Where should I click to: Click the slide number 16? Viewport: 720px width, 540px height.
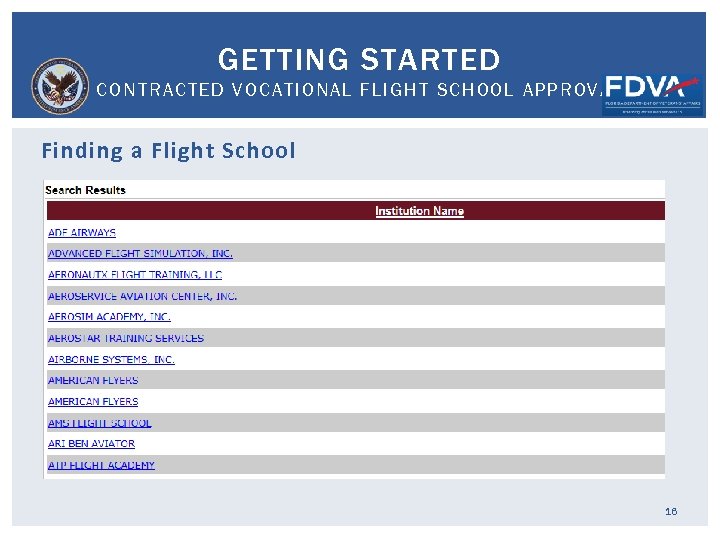(x=671, y=511)
